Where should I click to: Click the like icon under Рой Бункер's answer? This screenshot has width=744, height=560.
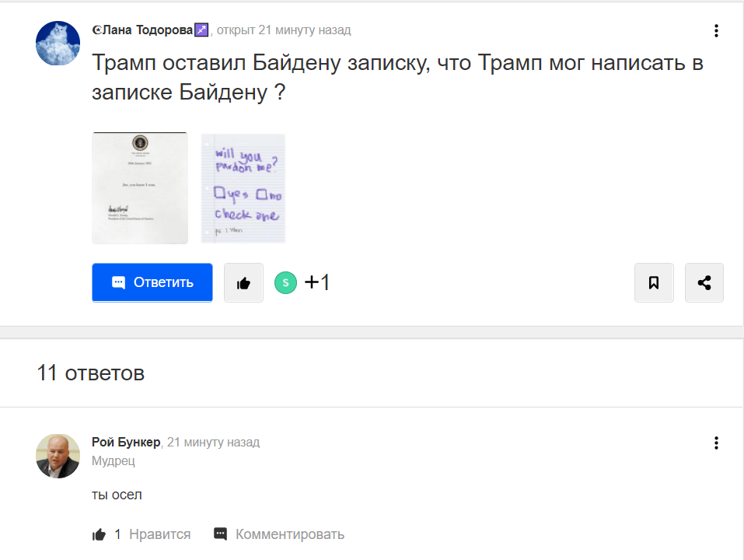[100, 534]
